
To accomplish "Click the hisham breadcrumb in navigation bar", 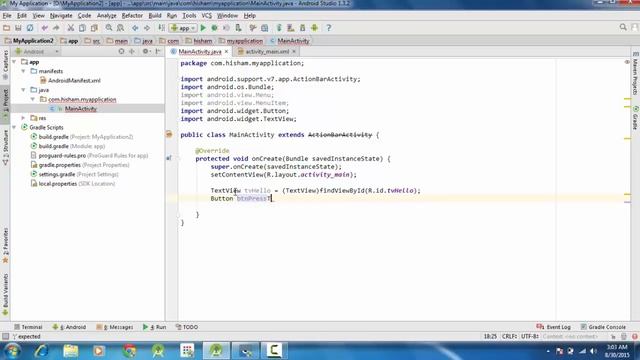I will pyautogui.click(x=199, y=41).
